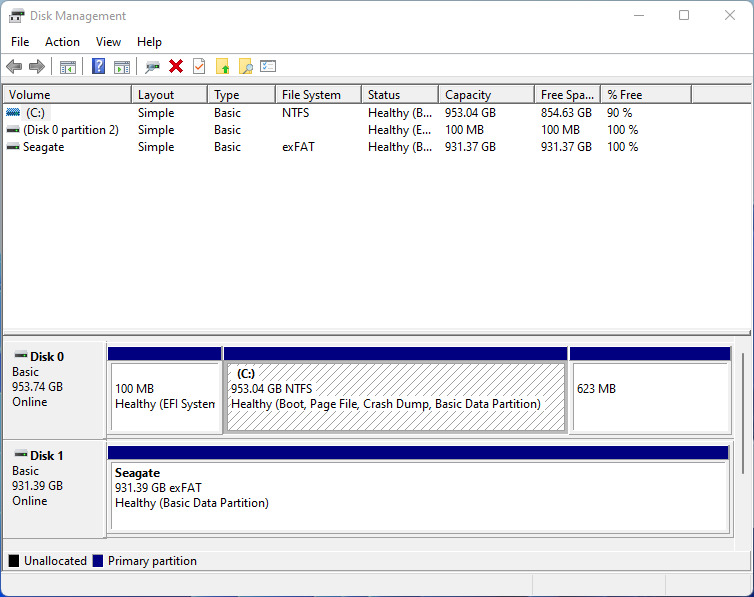The width and height of the screenshot is (754, 597).
Task: Maximize the Disk Management window
Action: 684,15
